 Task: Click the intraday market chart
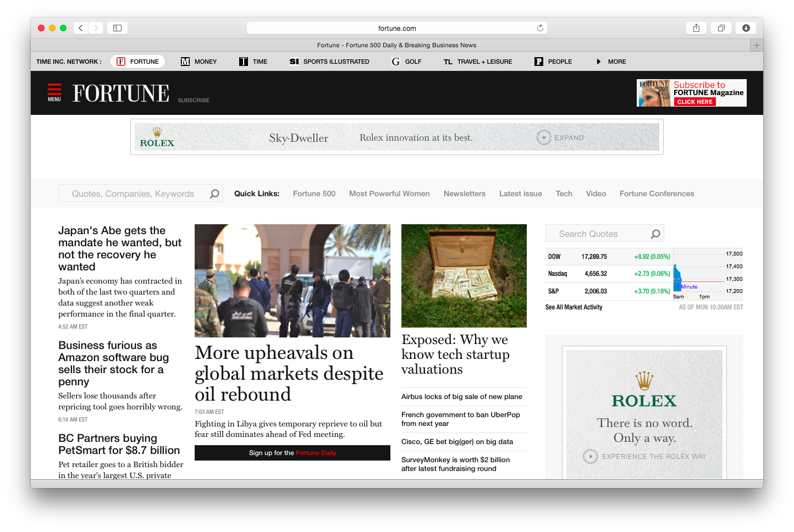point(708,274)
